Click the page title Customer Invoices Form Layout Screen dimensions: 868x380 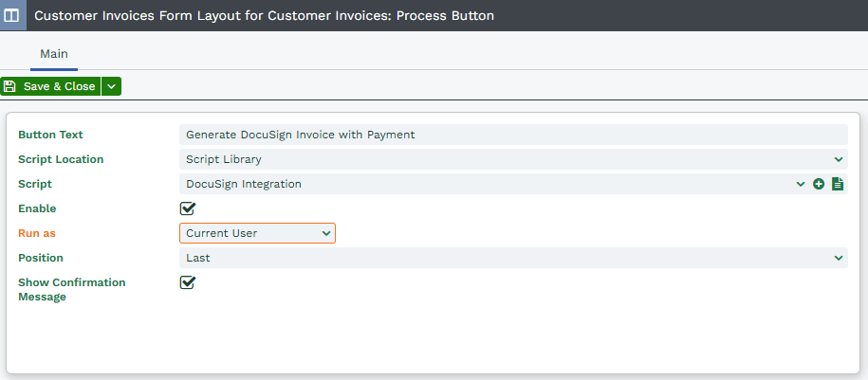pyautogui.click(x=264, y=15)
